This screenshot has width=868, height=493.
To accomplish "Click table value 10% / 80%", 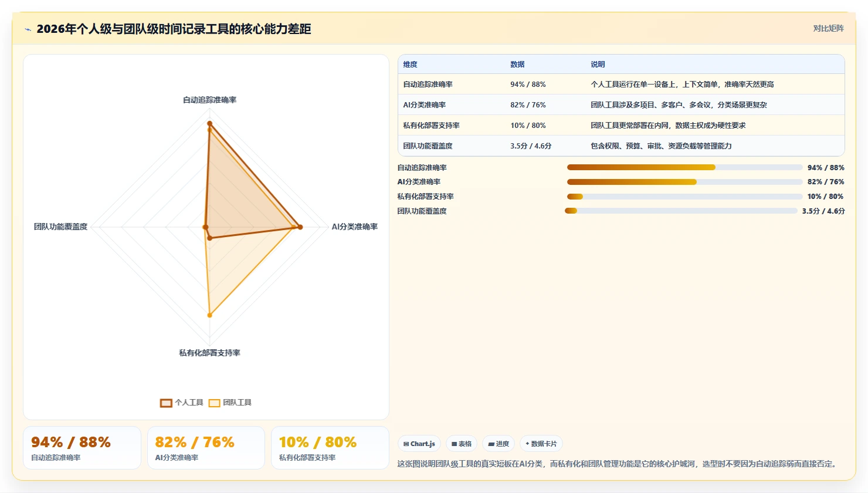I will click(528, 126).
